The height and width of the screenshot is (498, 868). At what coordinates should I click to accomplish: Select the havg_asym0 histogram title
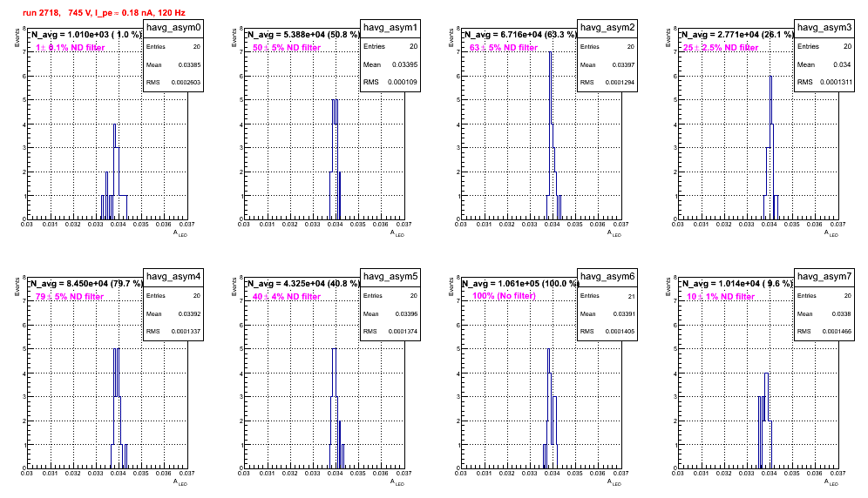(173, 27)
